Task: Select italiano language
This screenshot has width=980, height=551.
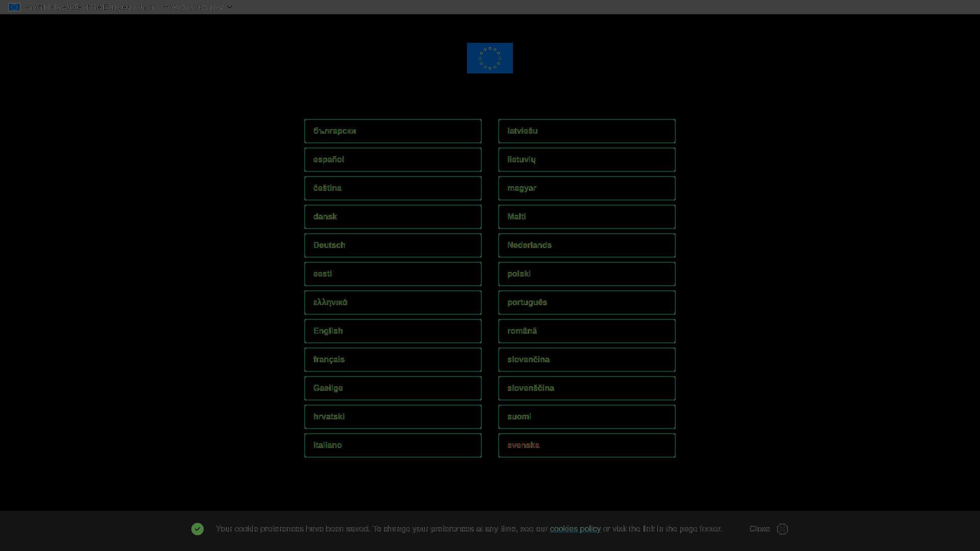Action: click(x=393, y=445)
